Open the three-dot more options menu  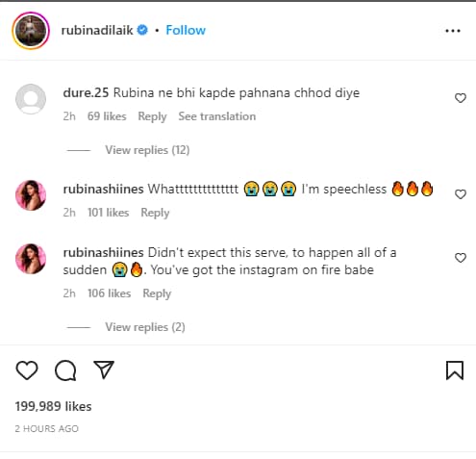point(453,31)
